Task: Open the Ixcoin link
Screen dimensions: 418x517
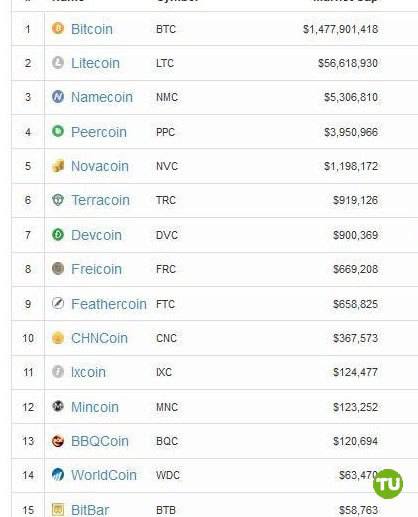Action: coord(88,372)
